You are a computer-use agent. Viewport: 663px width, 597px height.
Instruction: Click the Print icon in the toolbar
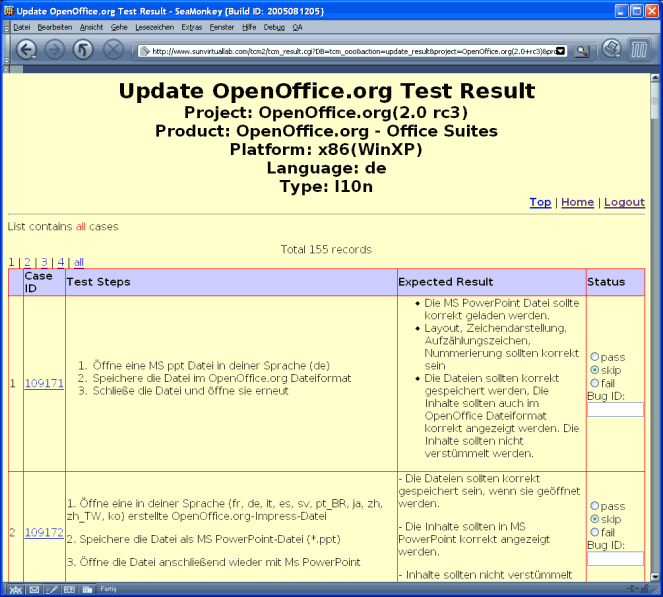tap(611, 49)
